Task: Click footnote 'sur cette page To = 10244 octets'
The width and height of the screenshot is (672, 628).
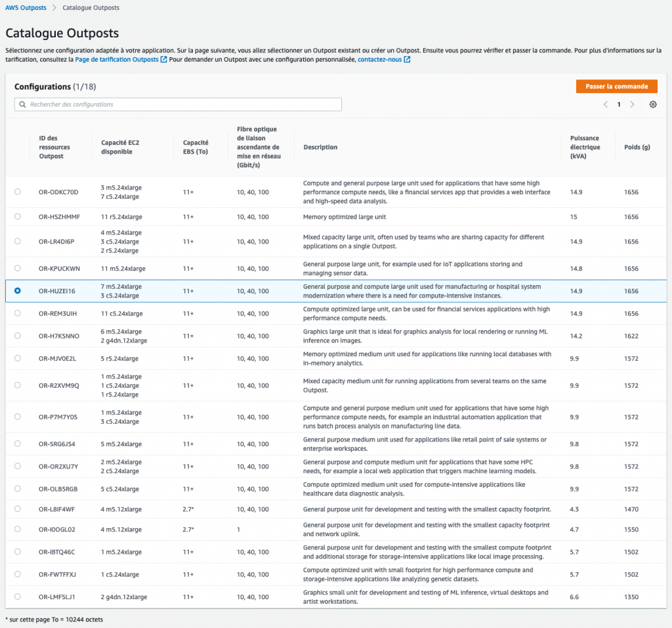Action: pos(54,619)
